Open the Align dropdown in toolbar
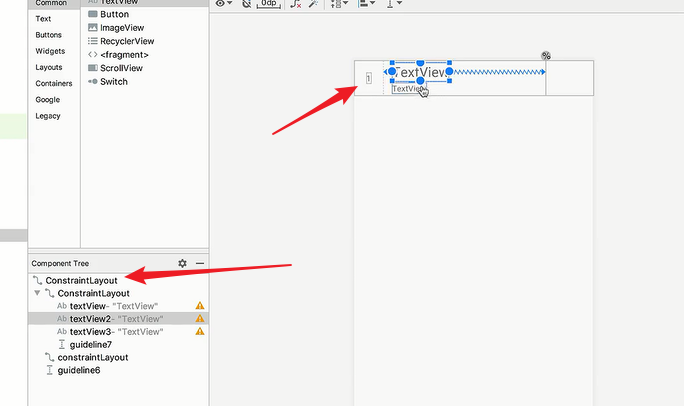 point(366,3)
